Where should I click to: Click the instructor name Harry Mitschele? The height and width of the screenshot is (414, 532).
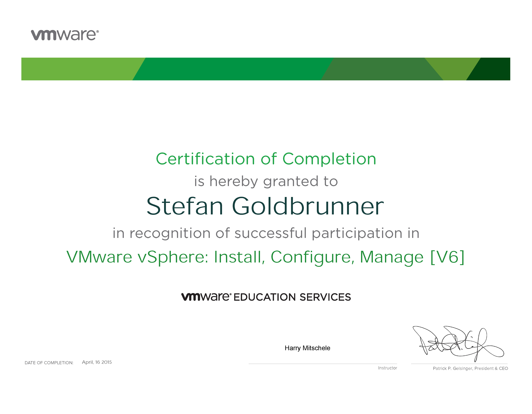pos(307,348)
